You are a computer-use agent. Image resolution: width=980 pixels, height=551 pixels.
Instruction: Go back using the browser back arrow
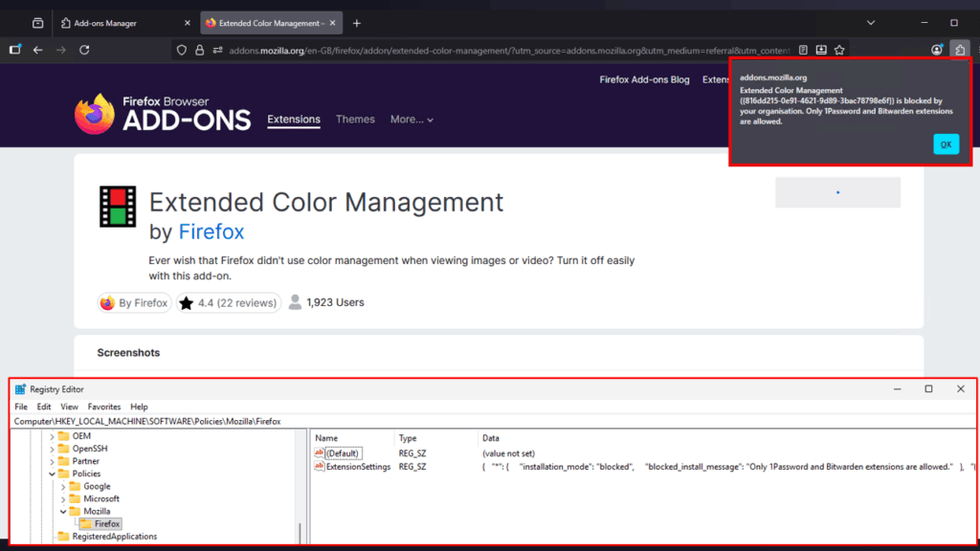(x=38, y=50)
